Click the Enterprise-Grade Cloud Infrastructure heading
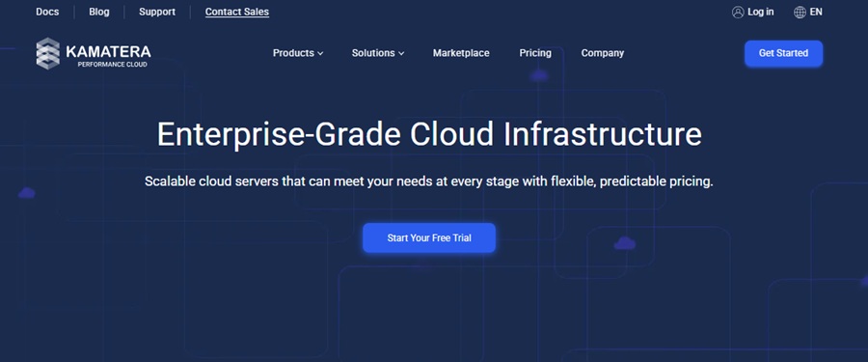Screen dimensions: 868x362 click(x=429, y=134)
